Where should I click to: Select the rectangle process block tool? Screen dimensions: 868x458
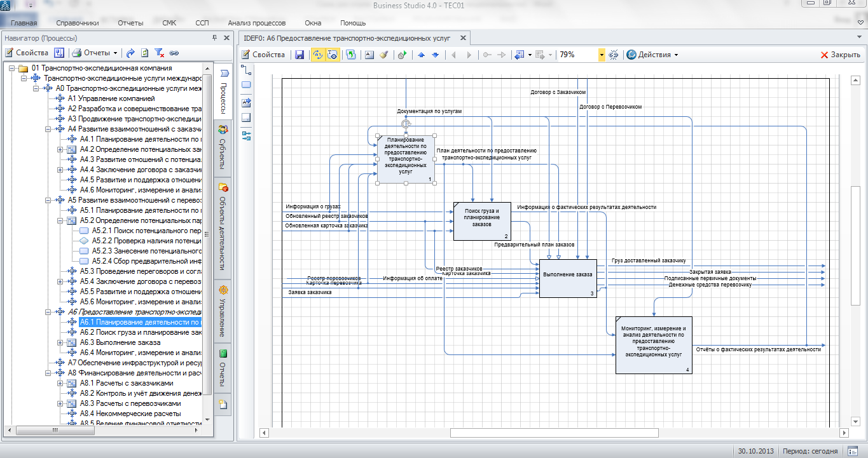[x=247, y=84]
